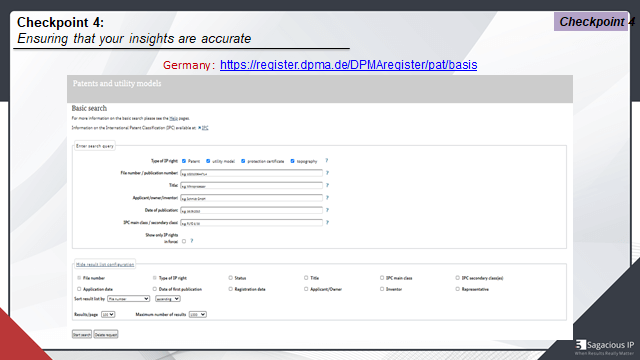
Task: Uncheck the Patent checkbox
Action: coord(184,161)
